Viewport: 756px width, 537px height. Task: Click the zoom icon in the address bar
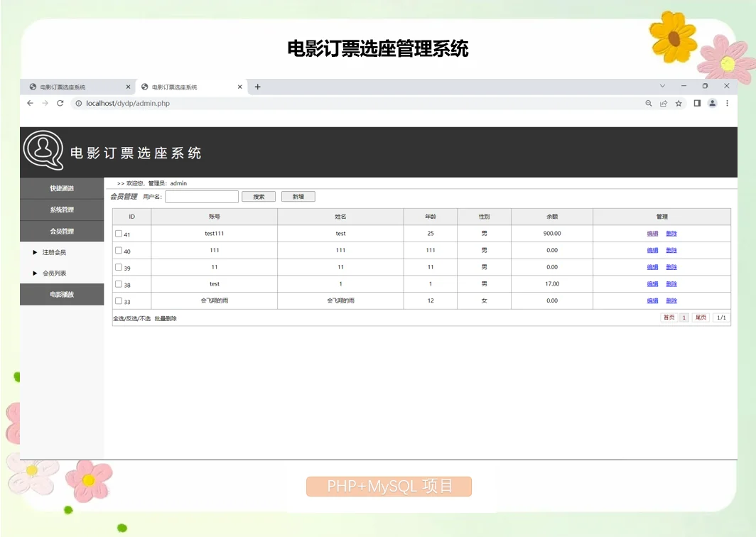pyautogui.click(x=648, y=103)
